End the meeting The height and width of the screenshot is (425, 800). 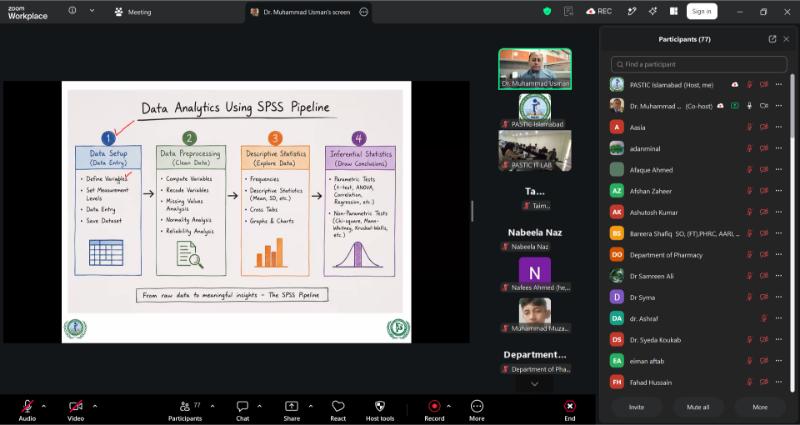(569, 411)
